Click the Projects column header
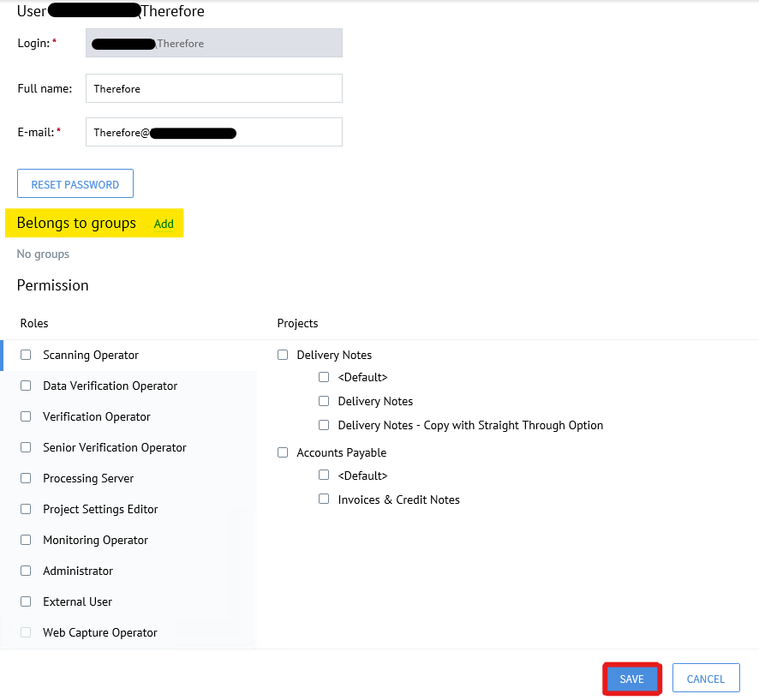Image resolution: width=759 pixels, height=700 pixels. tap(297, 323)
